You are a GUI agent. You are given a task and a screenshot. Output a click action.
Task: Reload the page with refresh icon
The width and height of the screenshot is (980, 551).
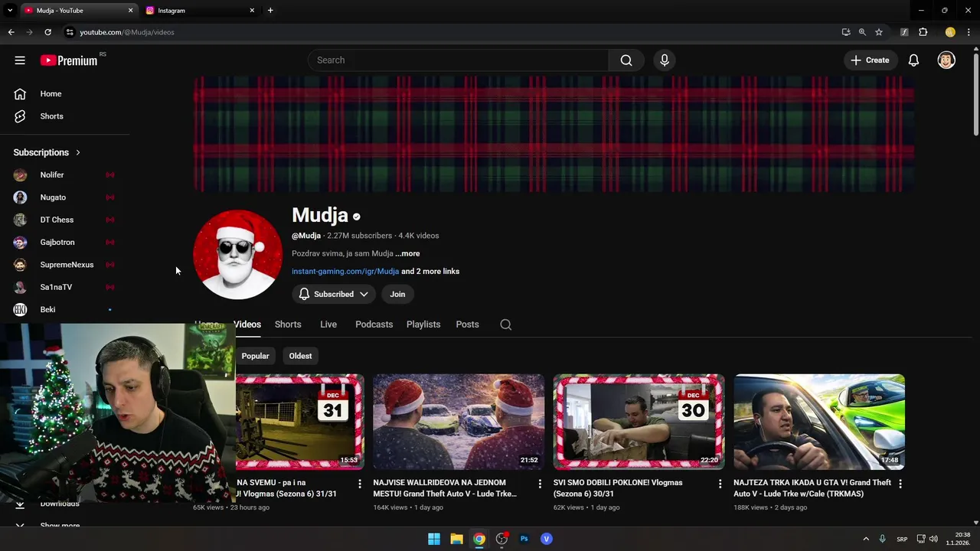coord(47,32)
